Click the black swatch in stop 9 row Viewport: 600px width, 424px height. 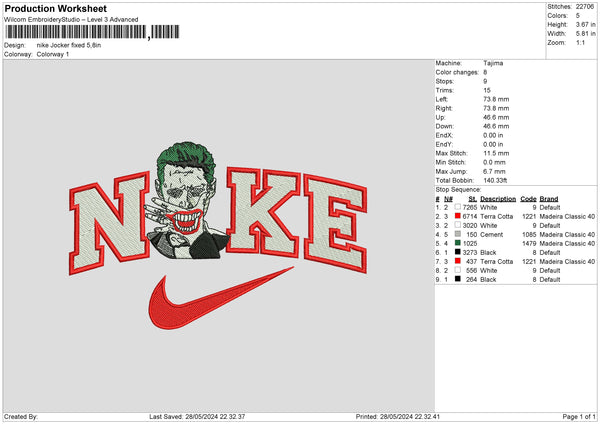coord(458,279)
